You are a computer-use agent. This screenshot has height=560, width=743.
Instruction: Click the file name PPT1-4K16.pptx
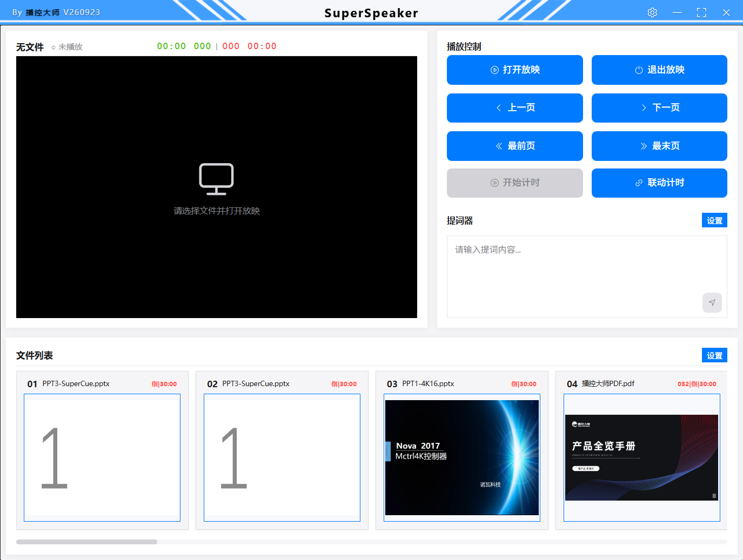[x=428, y=383]
